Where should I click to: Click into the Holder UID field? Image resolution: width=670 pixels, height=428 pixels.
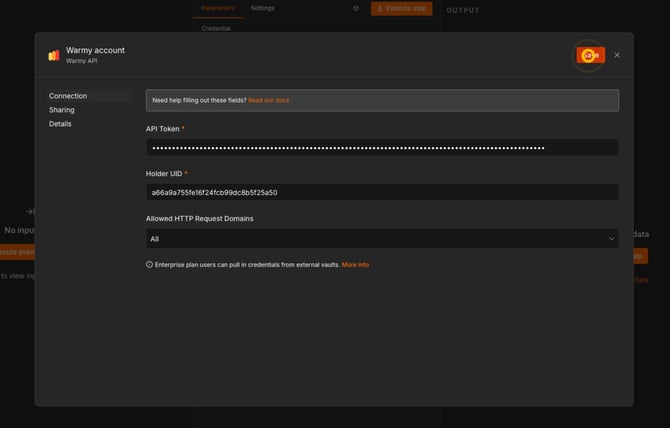[x=382, y=192]
